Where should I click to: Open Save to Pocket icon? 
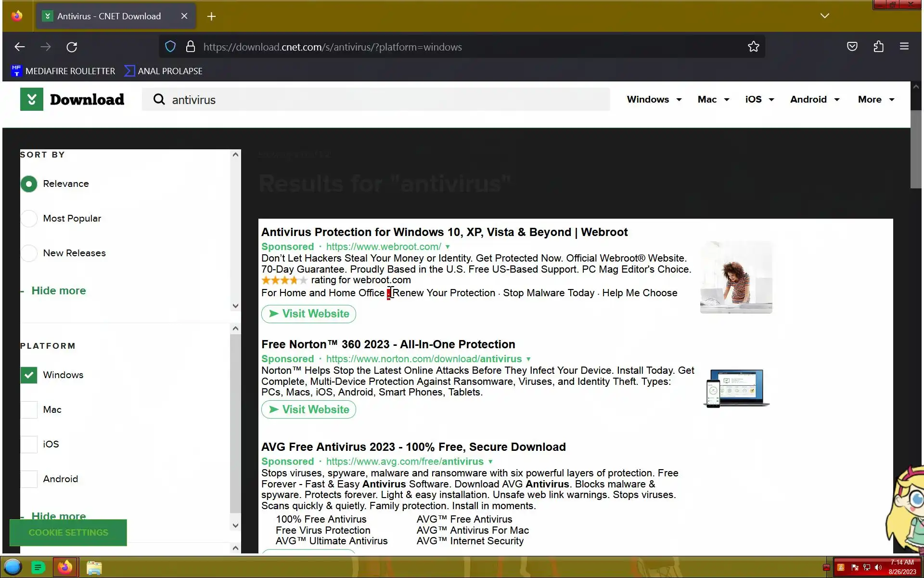click(x=852, y=47)
